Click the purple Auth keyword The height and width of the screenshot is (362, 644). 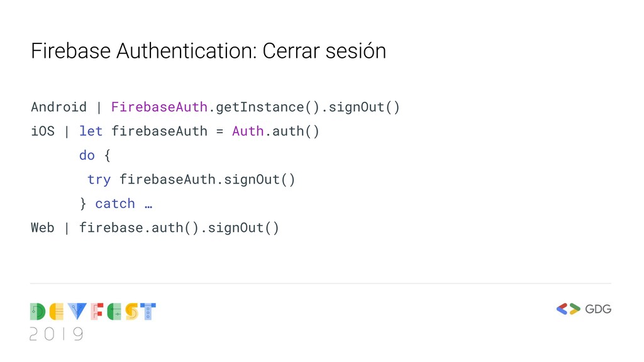click(x=248, y=131)
